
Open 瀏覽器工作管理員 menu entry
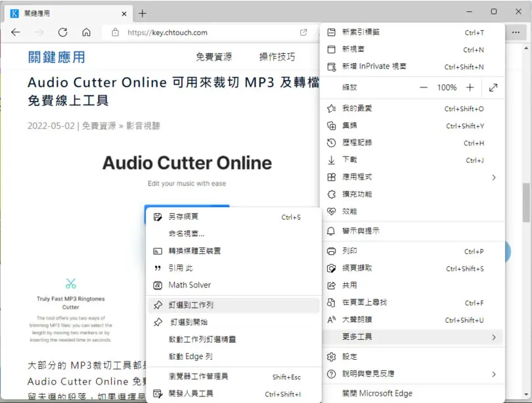click(x=234, y=377)
